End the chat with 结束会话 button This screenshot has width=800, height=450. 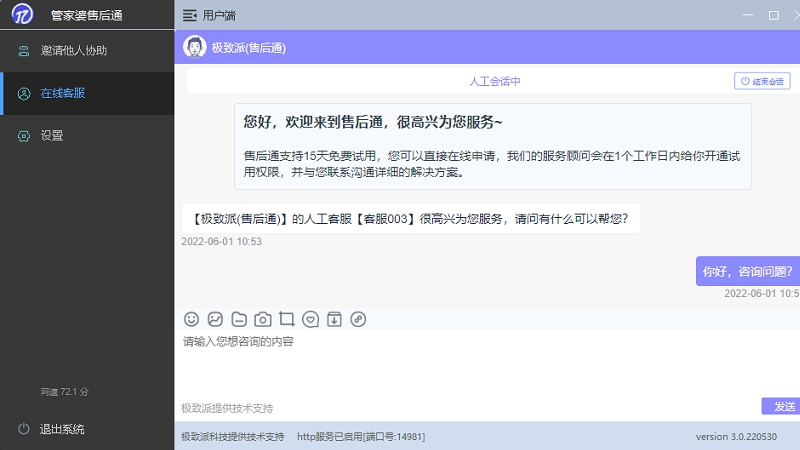tap(762, 81)
